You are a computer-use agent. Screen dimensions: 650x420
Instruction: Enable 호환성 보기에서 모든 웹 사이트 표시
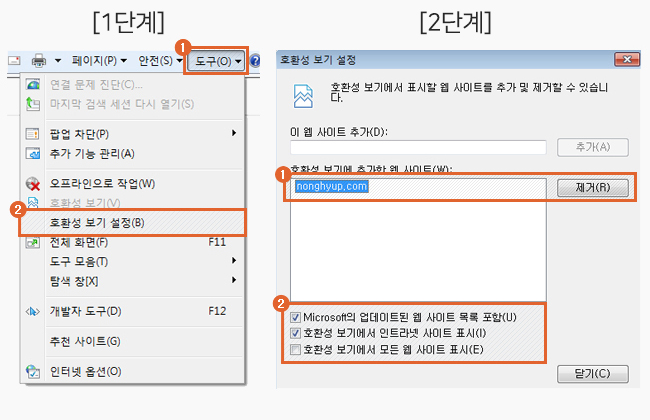295,350
